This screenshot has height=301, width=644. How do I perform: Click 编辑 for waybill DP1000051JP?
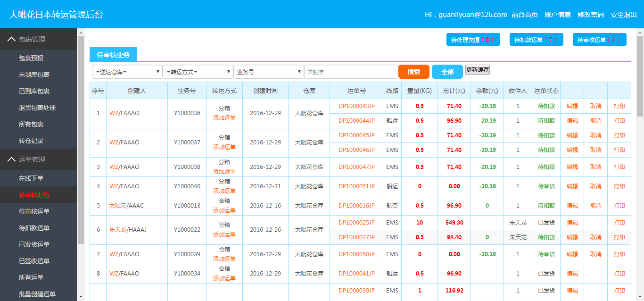[572, 186]
